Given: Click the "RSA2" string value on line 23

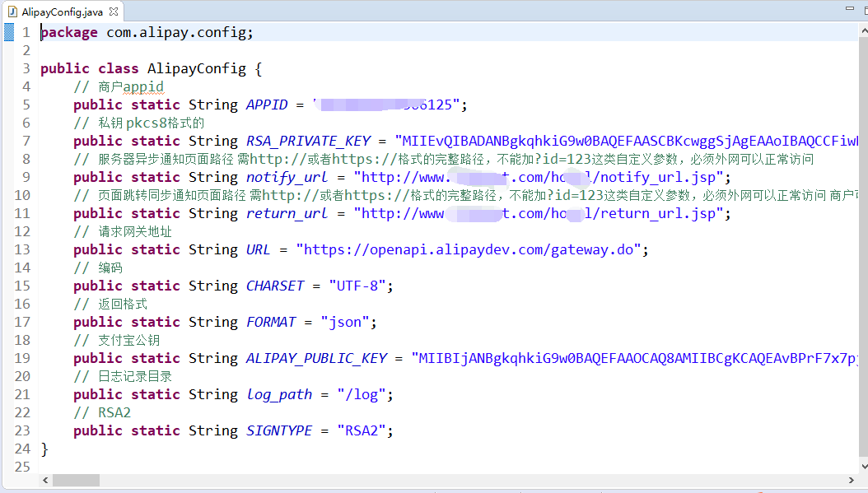Looking at the screenshot, I should click(x=362, y=431).
